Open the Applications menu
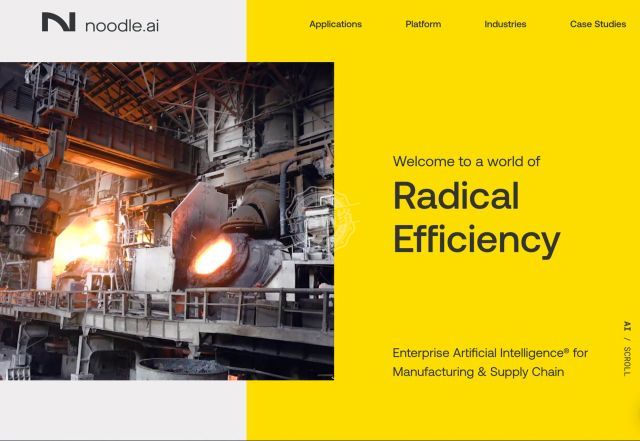Screen dimensions: 640x441 tap(336, 24)
